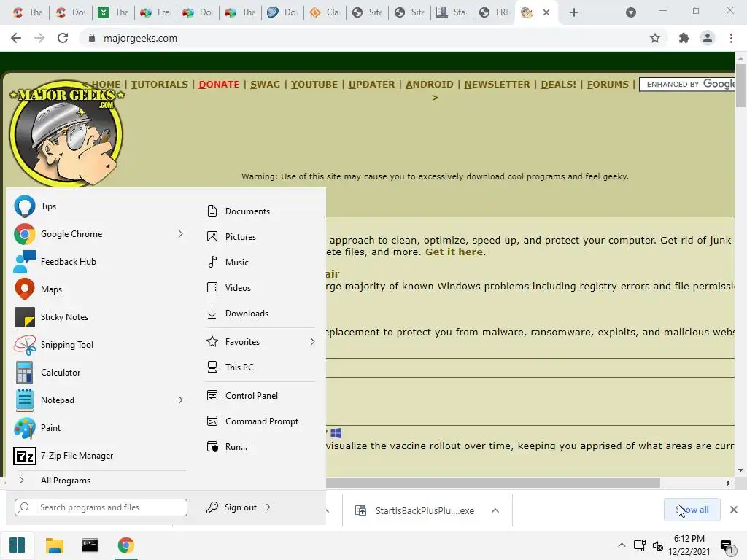Open the Maps app icon

[x=24, y=289]
